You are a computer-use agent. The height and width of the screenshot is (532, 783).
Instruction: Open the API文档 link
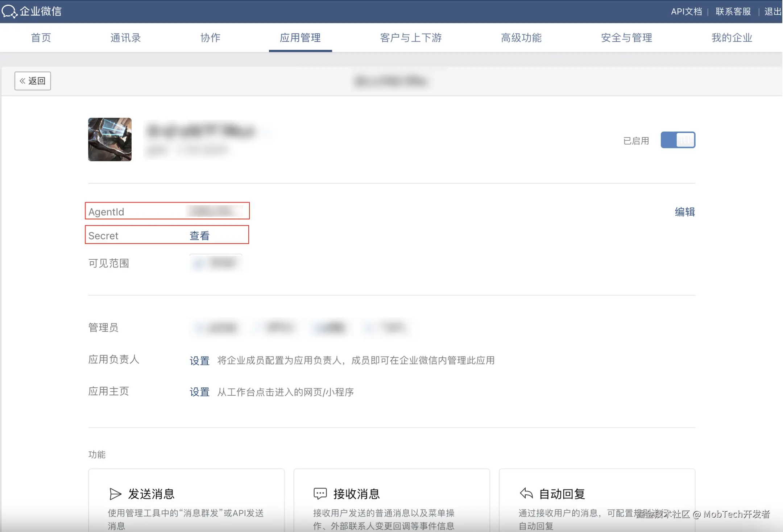click(x=686, y=12)
